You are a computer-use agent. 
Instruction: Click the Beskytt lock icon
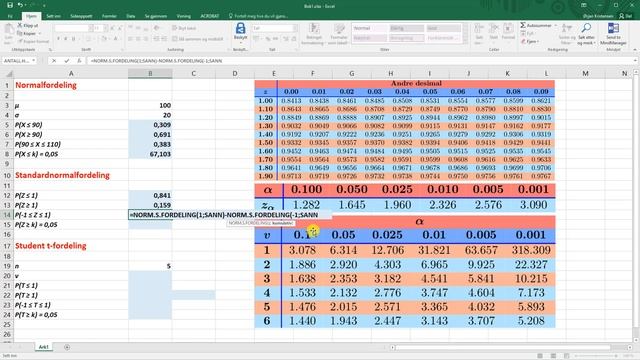coord(240,29)
